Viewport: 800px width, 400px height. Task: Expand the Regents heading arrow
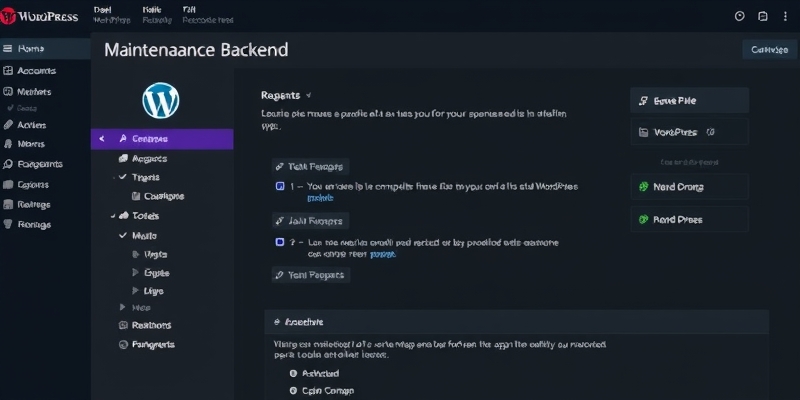(x=309, y=95)
